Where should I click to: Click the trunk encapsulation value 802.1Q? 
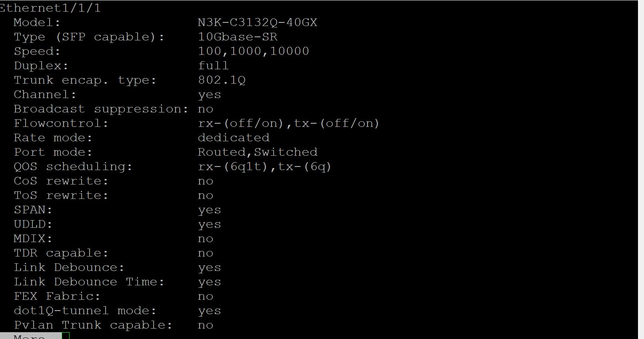[222, 80]
